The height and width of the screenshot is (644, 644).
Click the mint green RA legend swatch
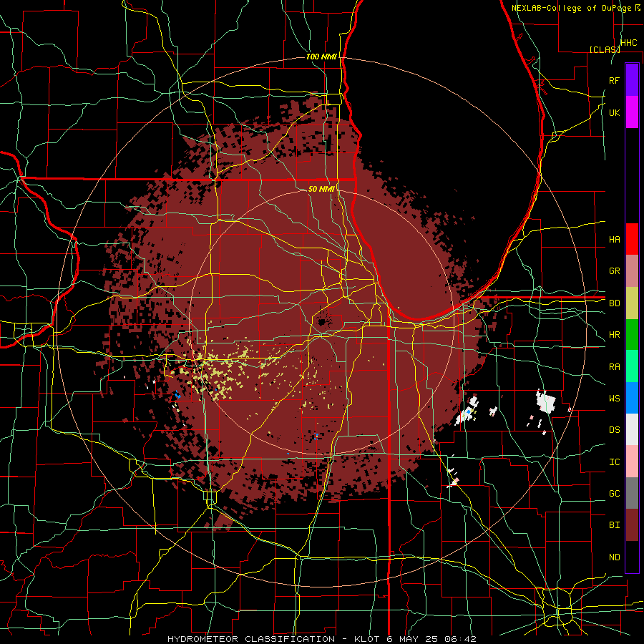[x=632, y=366]
